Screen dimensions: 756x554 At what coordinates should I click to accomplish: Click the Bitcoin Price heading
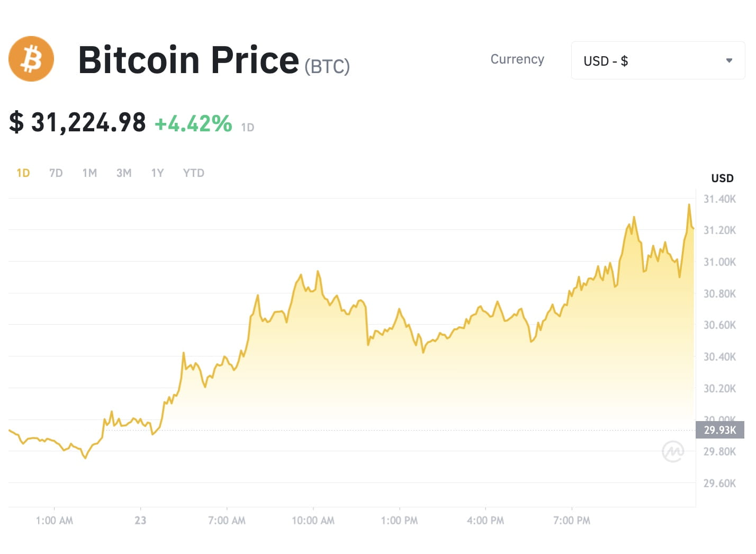tap(188, 60)
